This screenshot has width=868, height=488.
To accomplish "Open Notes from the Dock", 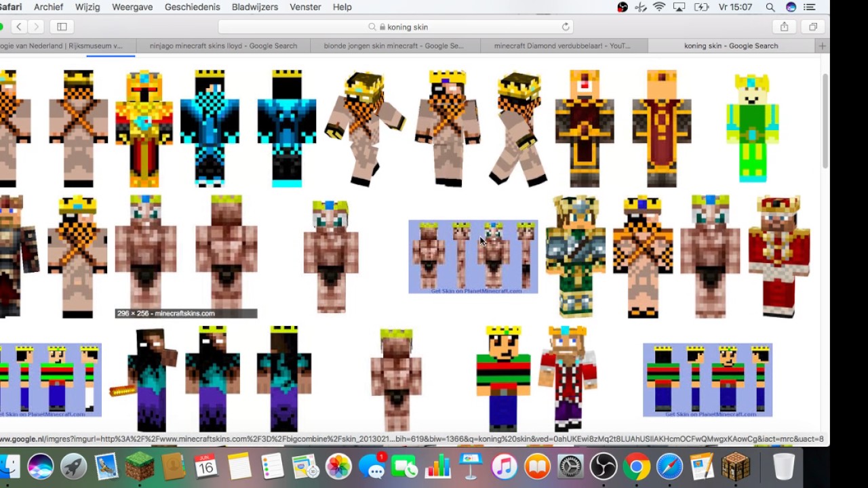I will click(239, 466).
